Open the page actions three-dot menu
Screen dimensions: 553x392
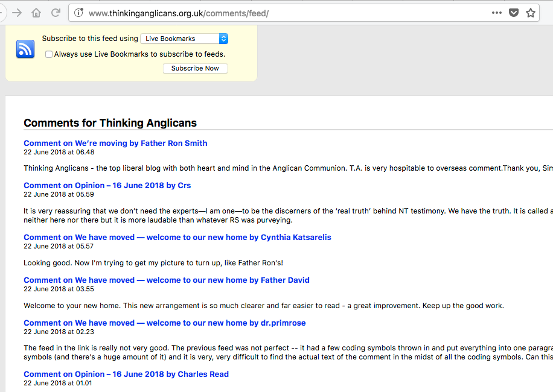[497, 13]
